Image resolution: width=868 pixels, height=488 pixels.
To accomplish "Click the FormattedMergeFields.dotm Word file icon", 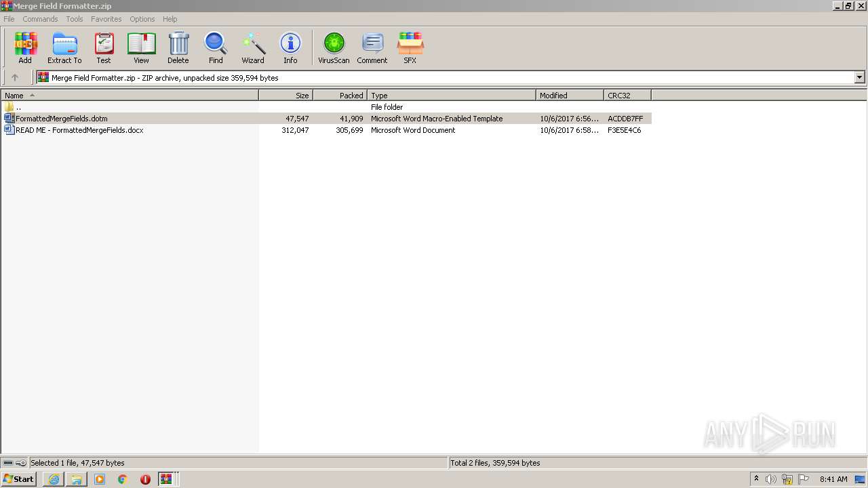I will point(9,118).
